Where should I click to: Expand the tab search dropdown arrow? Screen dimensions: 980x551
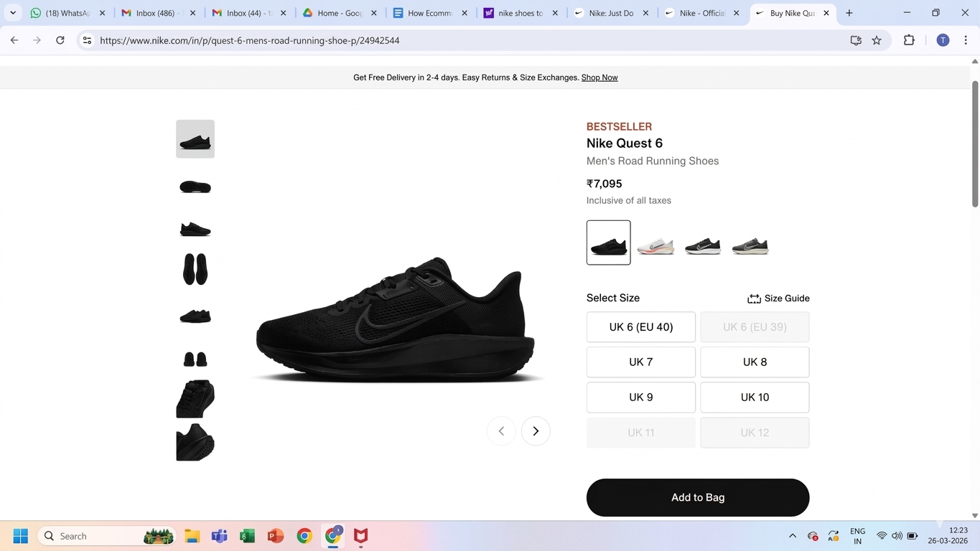tap(13, 13)
